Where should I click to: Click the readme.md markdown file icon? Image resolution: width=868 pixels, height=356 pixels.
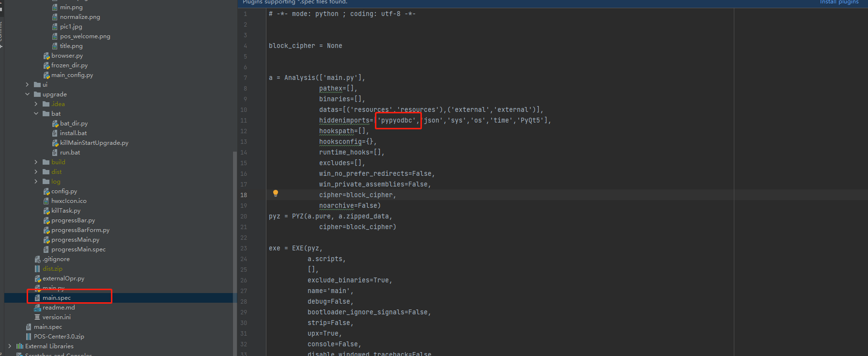(x=37, y=308)
